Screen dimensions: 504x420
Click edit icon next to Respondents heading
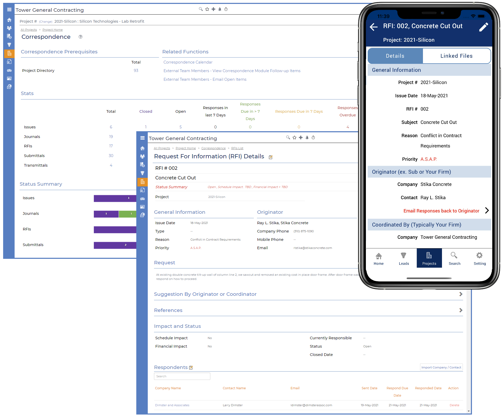pyautogui.click(x=191, y=368)
